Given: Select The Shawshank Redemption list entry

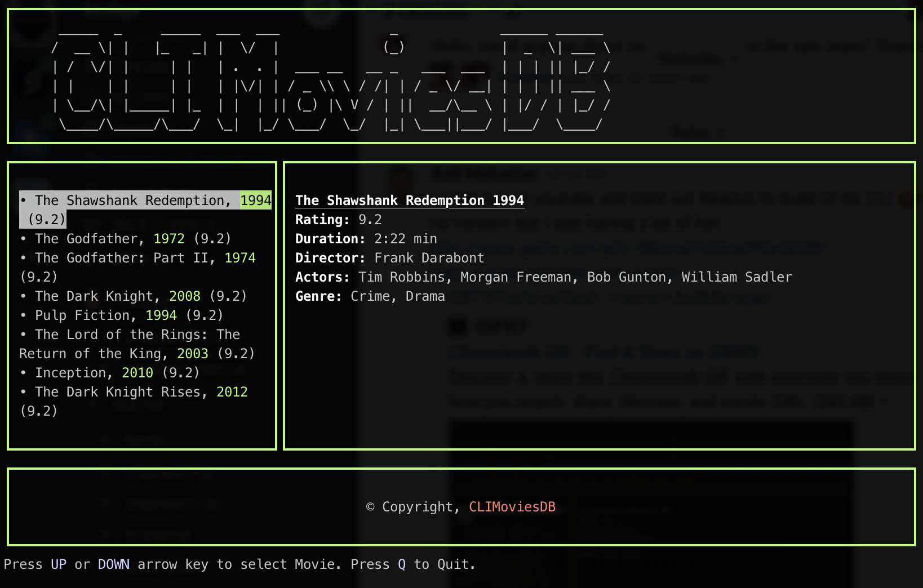Looking at the screenshot, I should pyautogui.click(x=145, y=210).
